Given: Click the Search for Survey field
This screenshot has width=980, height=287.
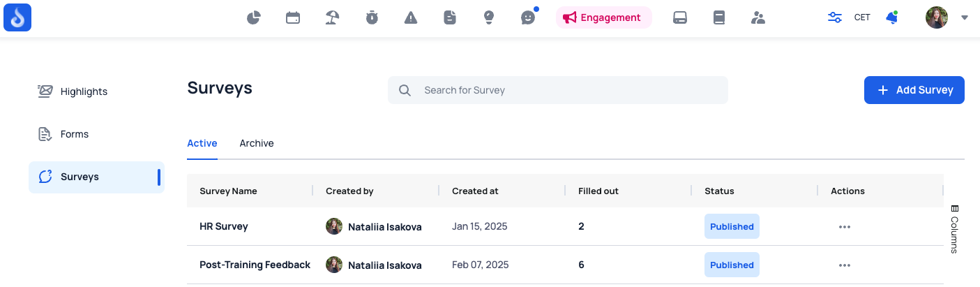Looking at the screenshot, I should (558, 90).
